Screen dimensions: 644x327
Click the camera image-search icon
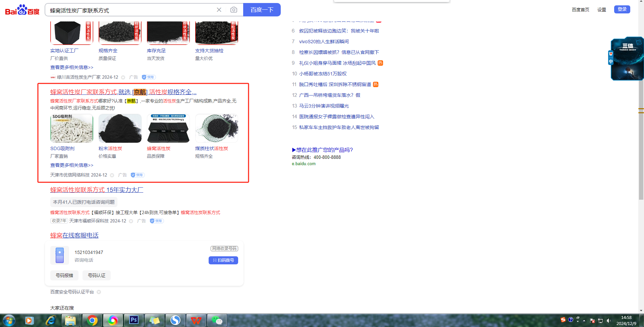click(x=234, y=10)
